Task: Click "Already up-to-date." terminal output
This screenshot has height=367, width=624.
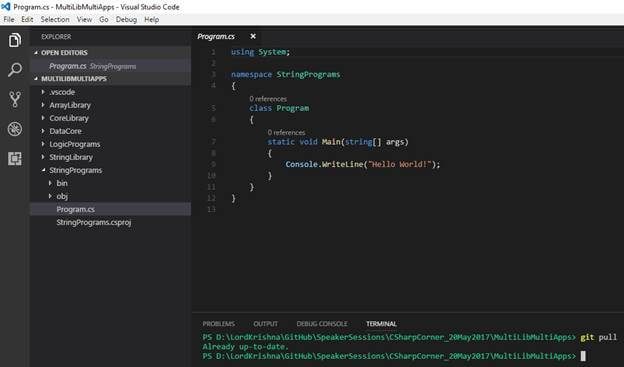Action: click(245, 347)
